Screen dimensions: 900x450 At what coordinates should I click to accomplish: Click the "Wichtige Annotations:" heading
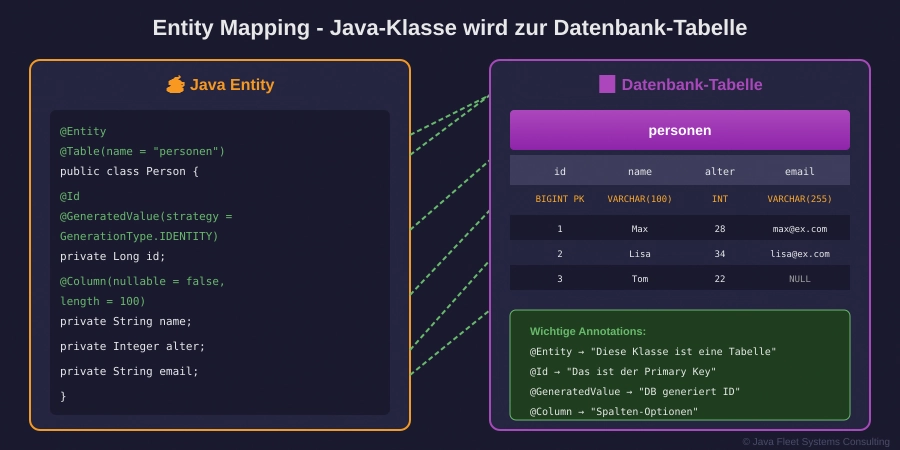[x=587, y=331]
